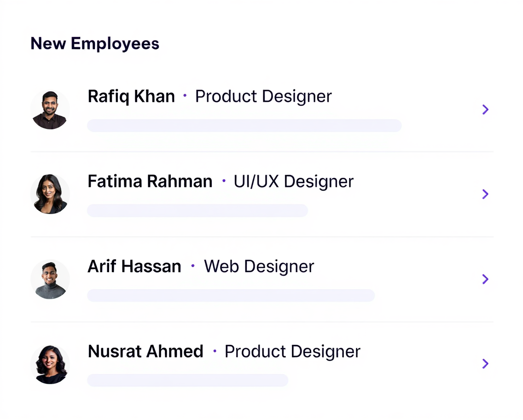
Task: Open Nusrat Ahmed's avatar image
Action: click(50, 364)
